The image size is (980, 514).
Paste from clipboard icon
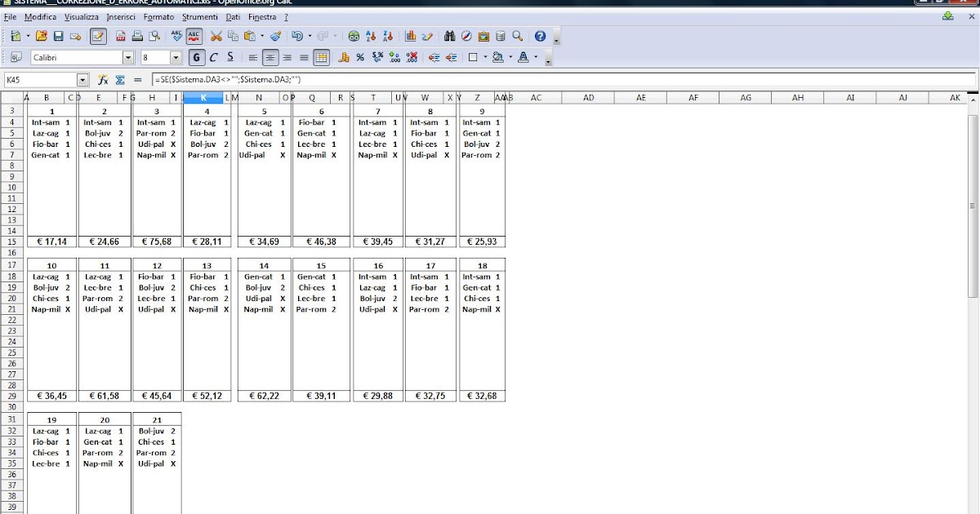click(x=250, y=36)
